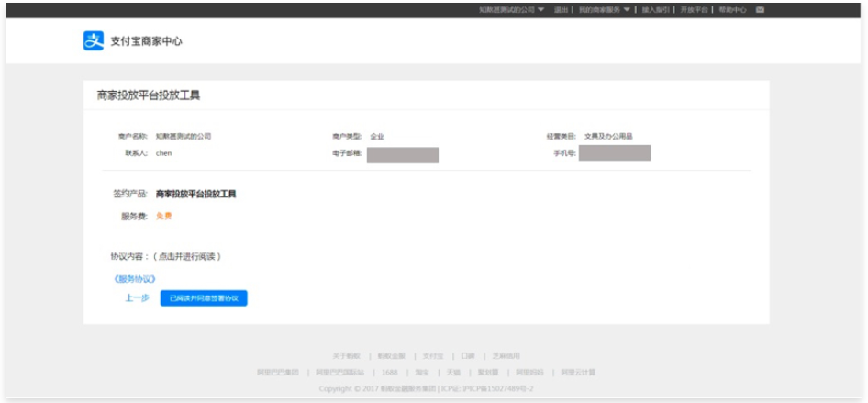Expand the 我的商家服务 dropdown

click(605, 10)
